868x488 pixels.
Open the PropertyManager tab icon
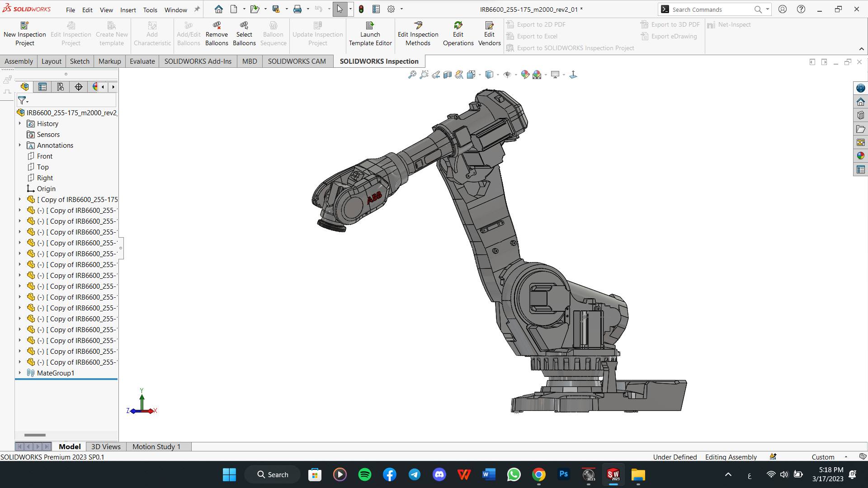click(x=42, y=87)
